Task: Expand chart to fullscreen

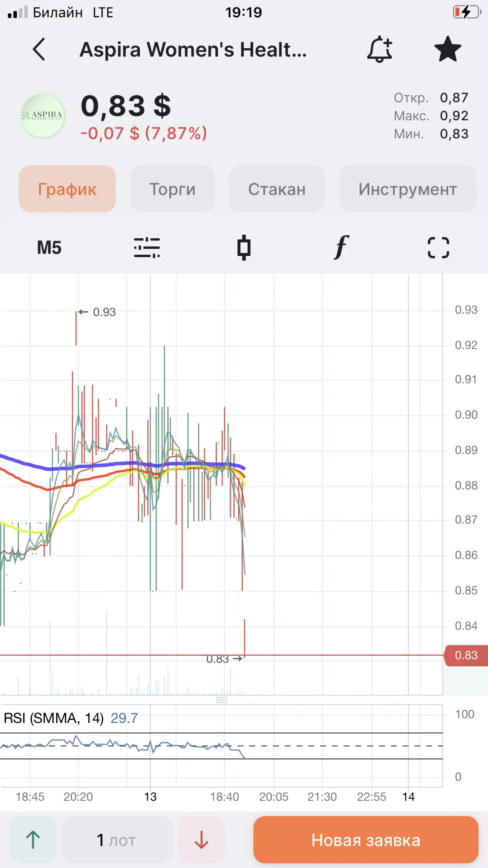Action: 438,248
